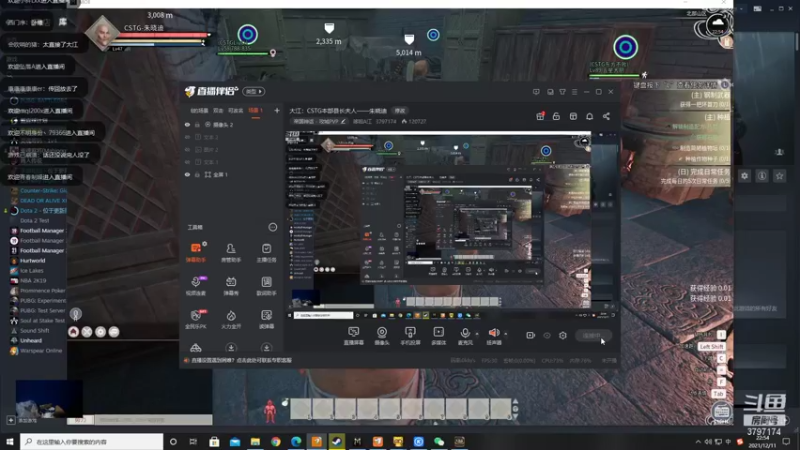Click the star favorite icon in the Steam window
The height and width of the screenshot is (450, 800).
pyautogui.click(x=779, y=176)
